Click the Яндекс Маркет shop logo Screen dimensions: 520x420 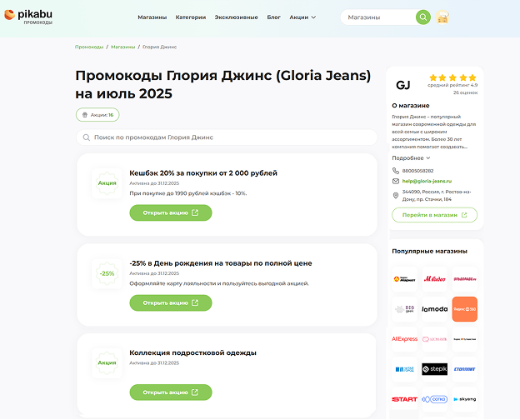point(404,279)
